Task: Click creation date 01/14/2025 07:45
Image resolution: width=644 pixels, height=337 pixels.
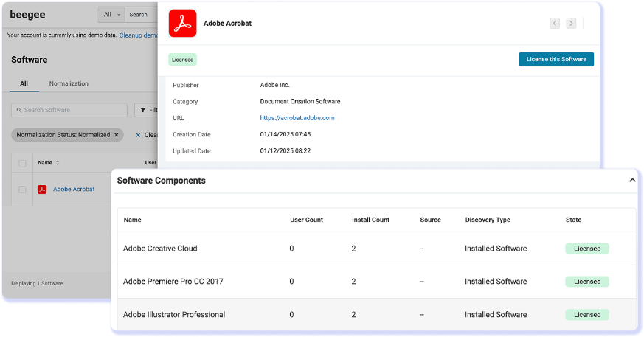Action: coord(285,134)
